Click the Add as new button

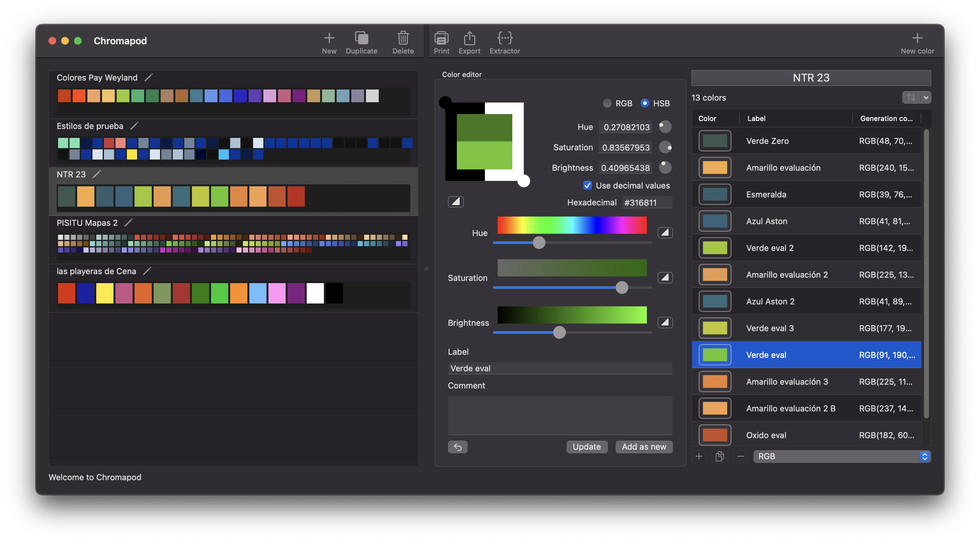[644, 447]
